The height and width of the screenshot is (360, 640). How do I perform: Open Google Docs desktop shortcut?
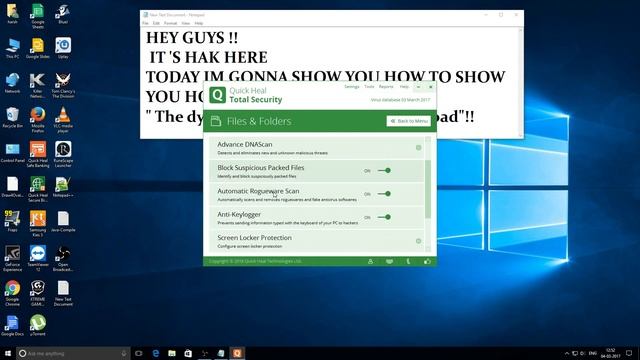(x=12, y=325)
